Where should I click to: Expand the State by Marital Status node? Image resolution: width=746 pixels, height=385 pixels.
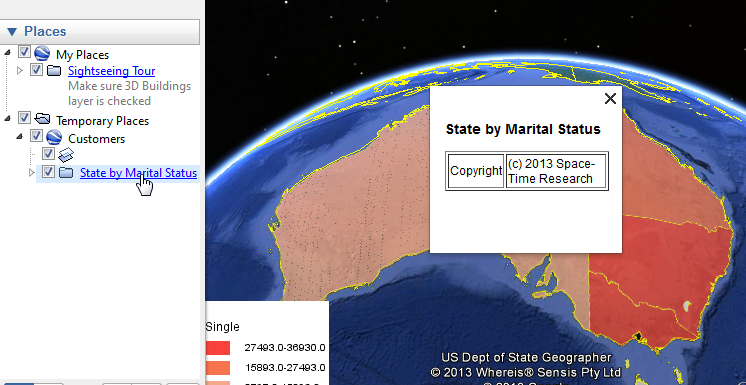(x=32, y=172)
